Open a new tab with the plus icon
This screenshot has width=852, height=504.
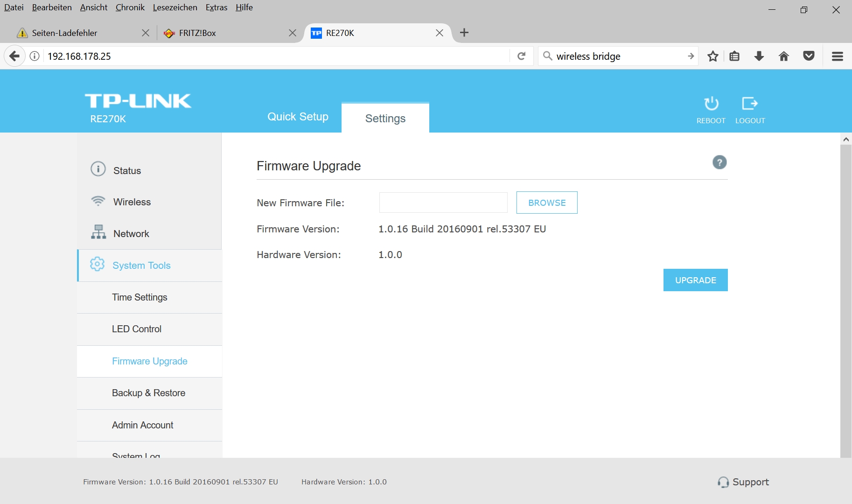point(464,33)
